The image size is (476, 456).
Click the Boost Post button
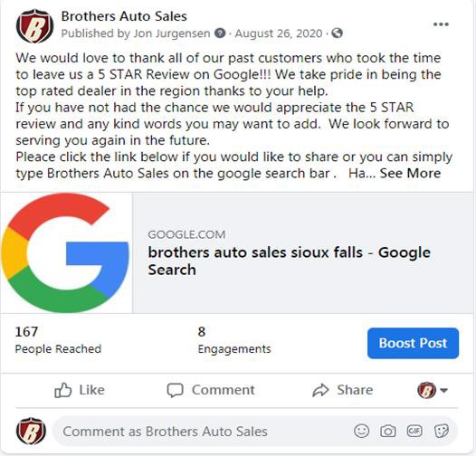pyautogui.click(x=413, y=343)
